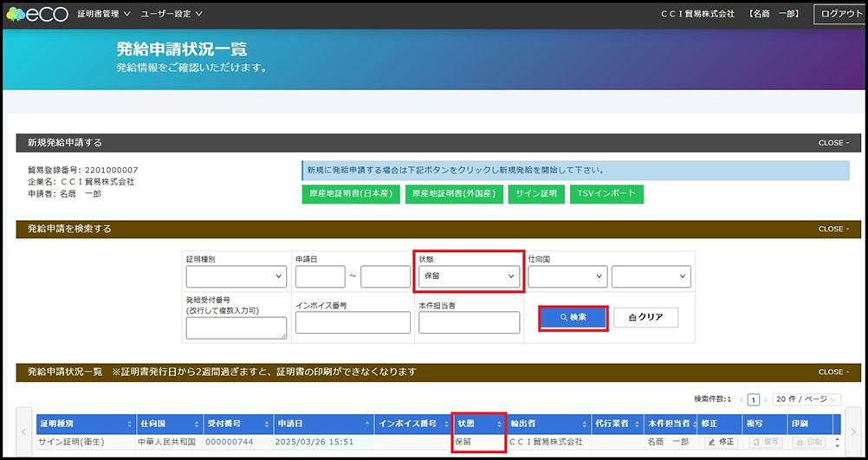Sort by 証明種別 column header
The width and height of the screenshot is (868, 460).
tap(87, 424)
